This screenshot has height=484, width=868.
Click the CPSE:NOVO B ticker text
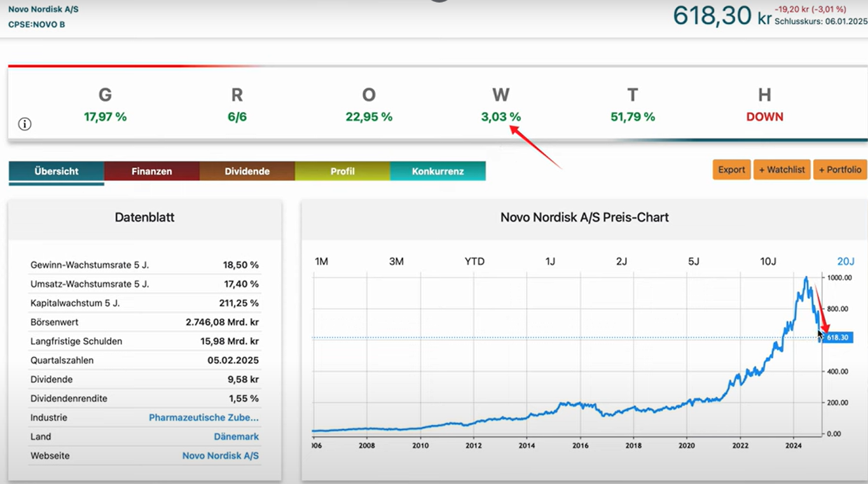(x=36, y=25)
